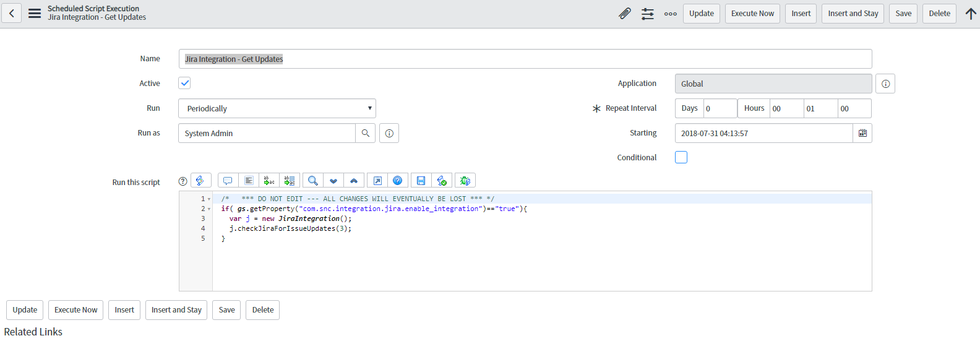Open more options three-dots icon
Screen dimensions: 980x341
[x=671, y=14]
